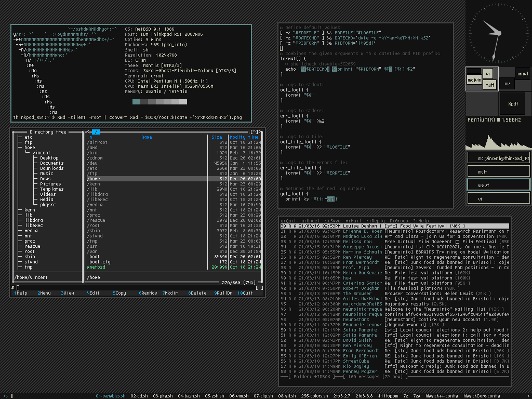The image size is (532, 399).
Task: Select 256-colors.sh in the bottom bar
Action: pos(314,396)
